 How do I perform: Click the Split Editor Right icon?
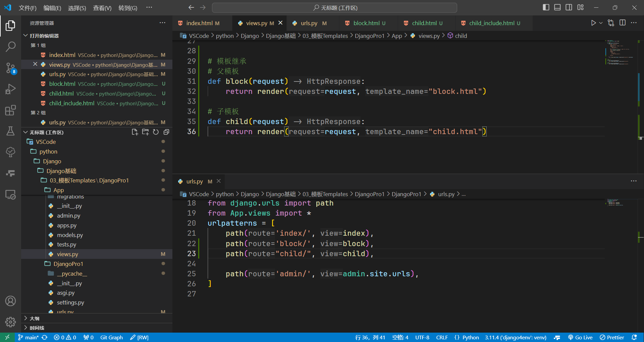(x=623, y=23)
